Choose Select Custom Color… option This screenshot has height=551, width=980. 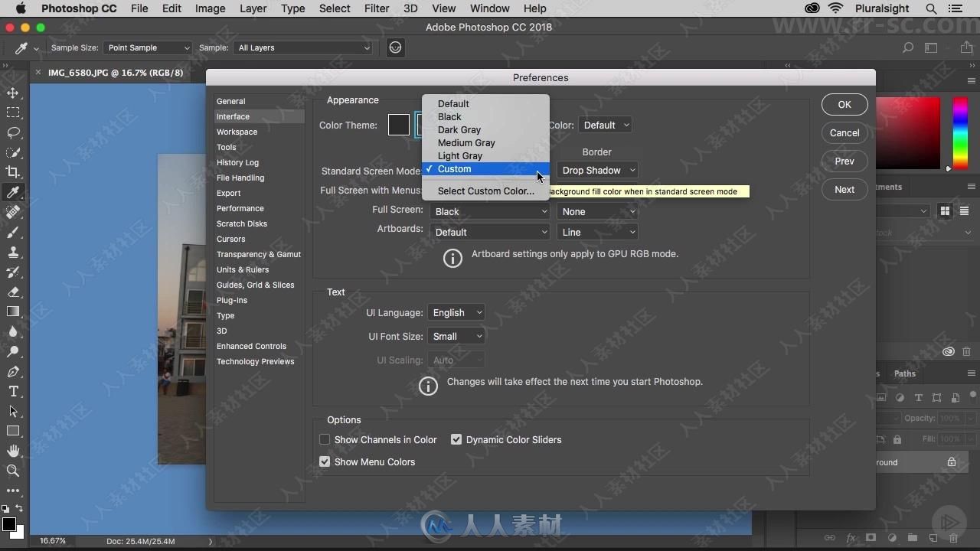click(x=485, y=191)
